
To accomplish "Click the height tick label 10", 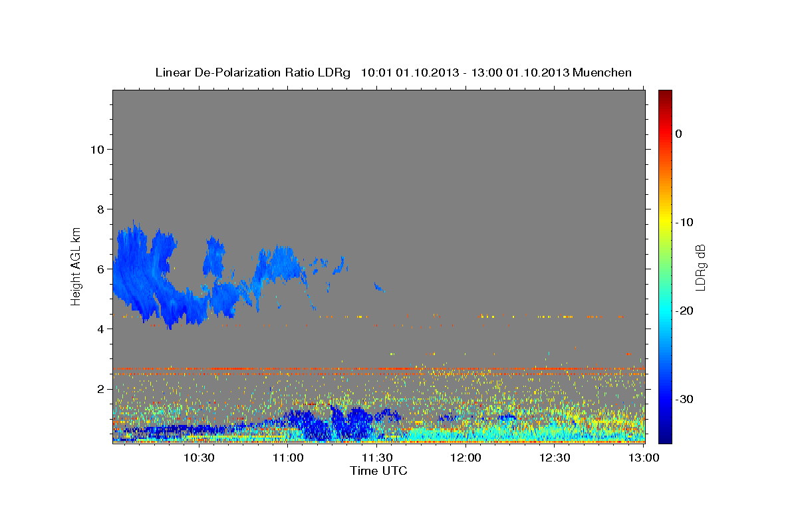I will (x=97, y=149).
